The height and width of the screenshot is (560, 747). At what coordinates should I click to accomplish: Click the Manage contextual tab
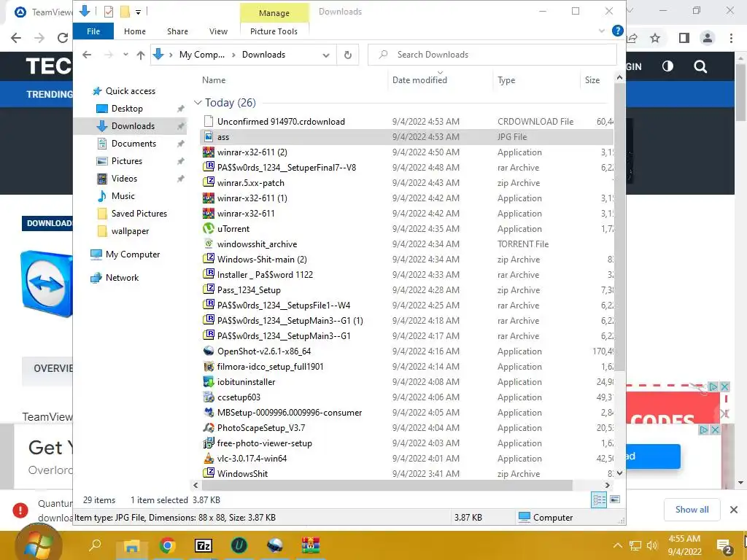pyautogui.click(x=274, y=13)
